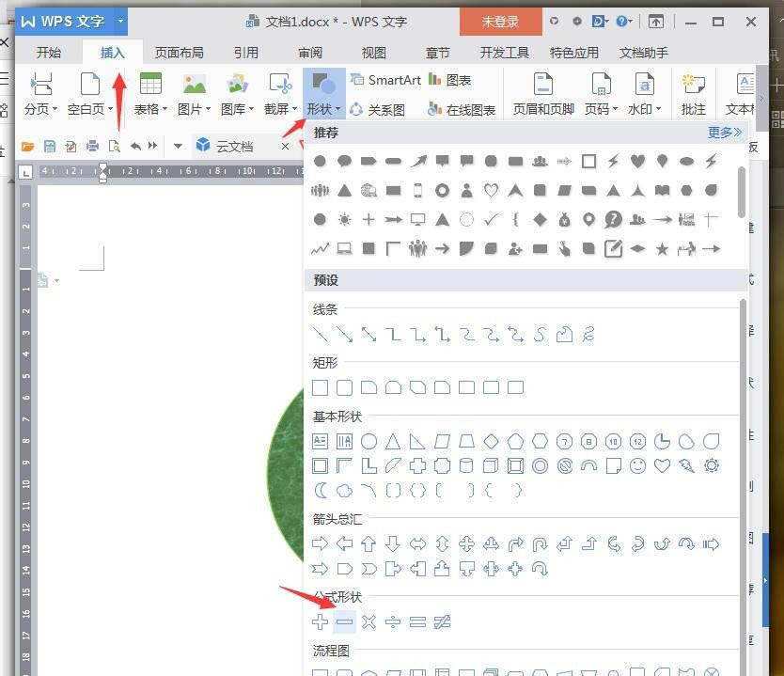This screenshot has height=676, width=784.
Task: Pick the recommended star shape
Action: coord(662,248)
